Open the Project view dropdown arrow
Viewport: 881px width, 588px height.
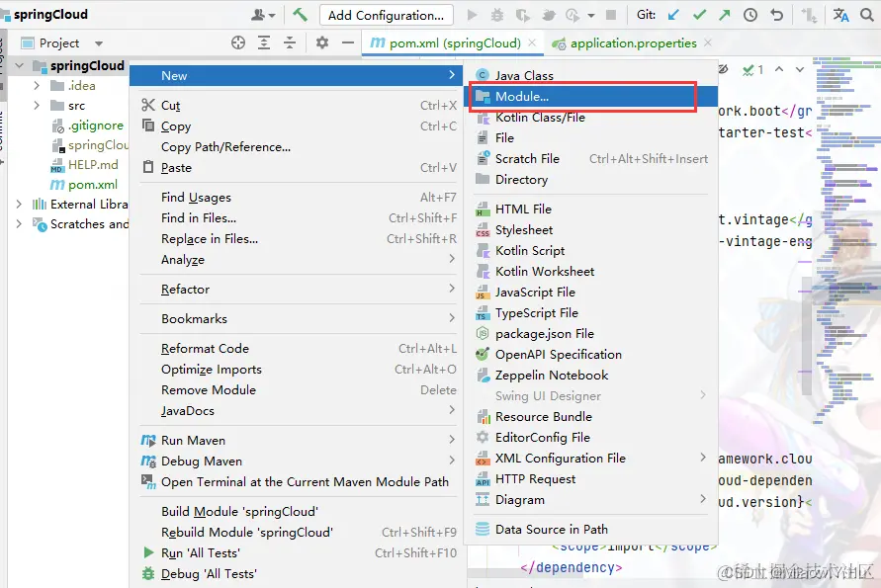pos(99,43)
